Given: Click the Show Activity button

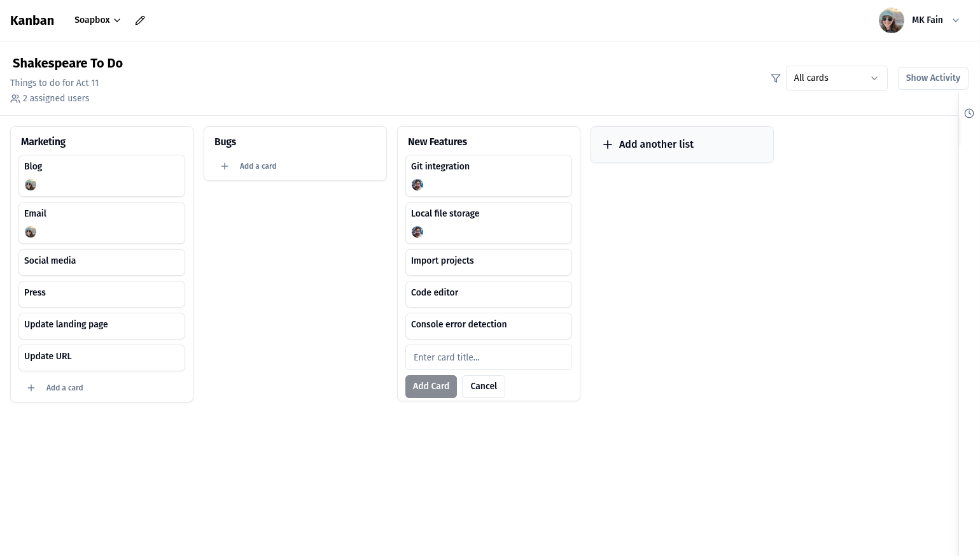Looking at the screenshot, I should (933, 78).
